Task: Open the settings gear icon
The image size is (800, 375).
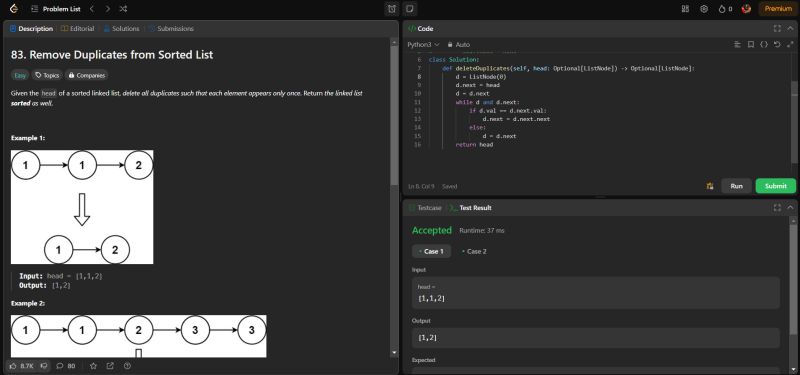Action: pyautogui.click(x=704, y=9)
